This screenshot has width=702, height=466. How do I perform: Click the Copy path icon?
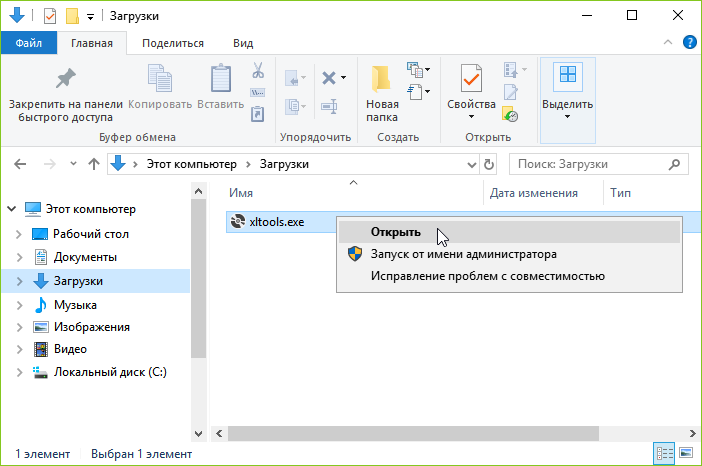(x=257, y=93)
